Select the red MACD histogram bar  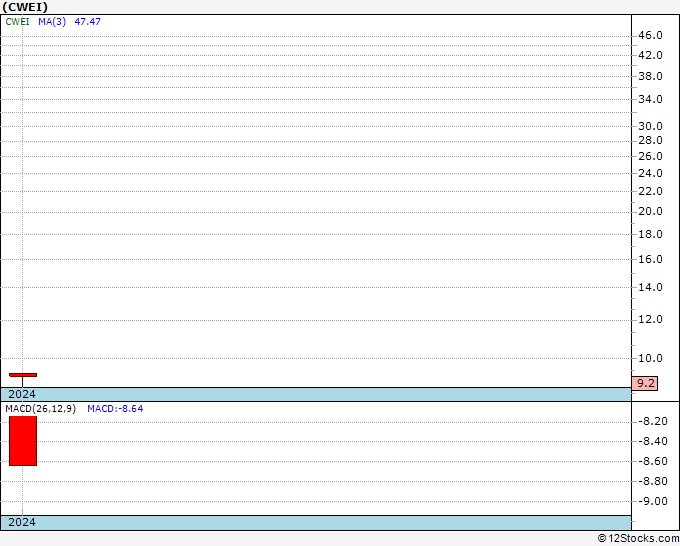click(23, 441)
